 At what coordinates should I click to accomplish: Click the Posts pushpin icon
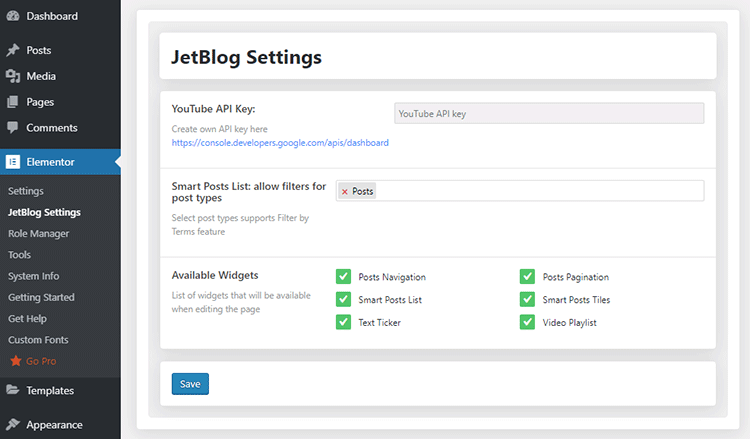[13, 50]
